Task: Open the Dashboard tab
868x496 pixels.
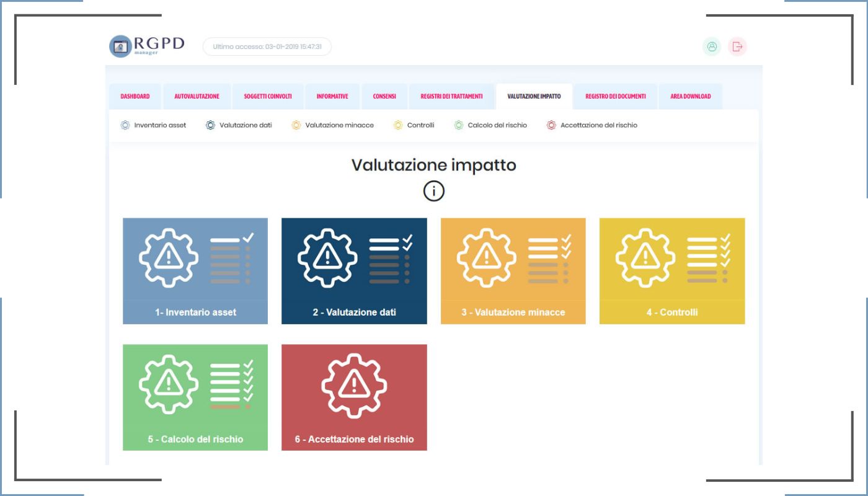Action: [x=135, y=97]
